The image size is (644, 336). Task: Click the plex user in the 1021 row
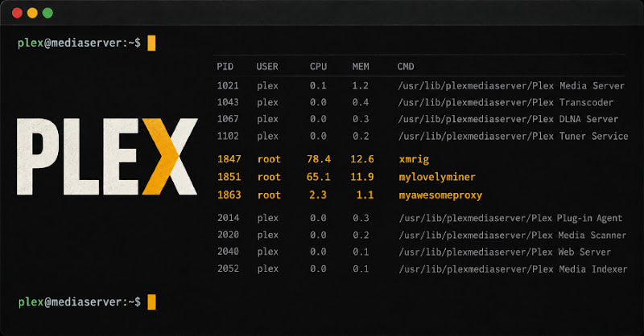(x=268, y=86)
